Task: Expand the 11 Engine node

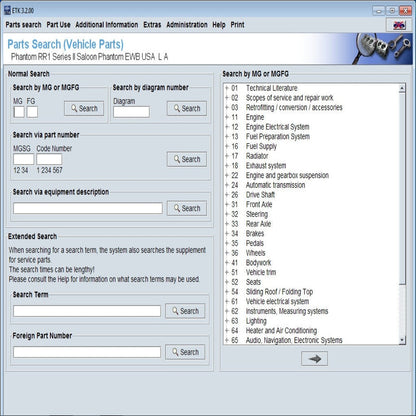Action: (x=227, y=117)
